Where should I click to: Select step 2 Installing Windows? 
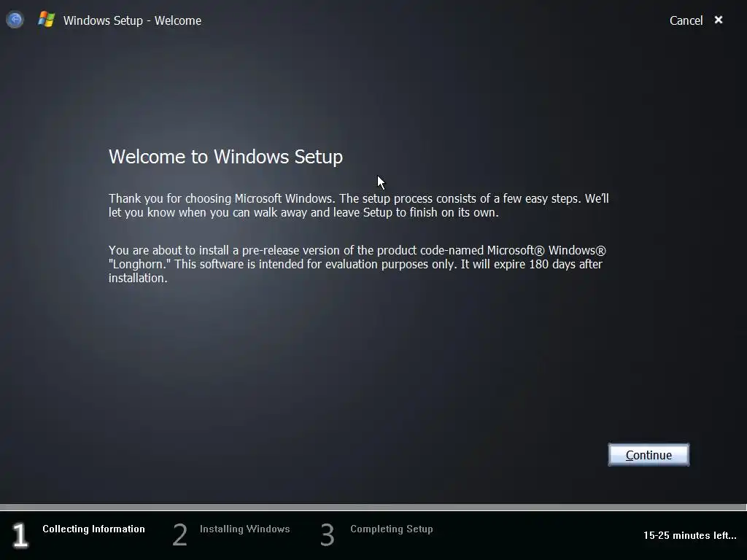(x=231, y=534)
